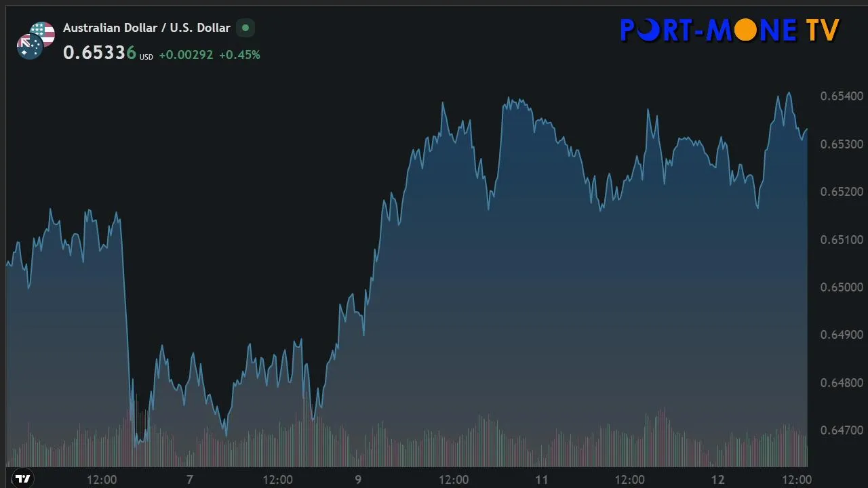Click the 0.65100 price axis label
The image size is (868, 488).
point(842,240)
